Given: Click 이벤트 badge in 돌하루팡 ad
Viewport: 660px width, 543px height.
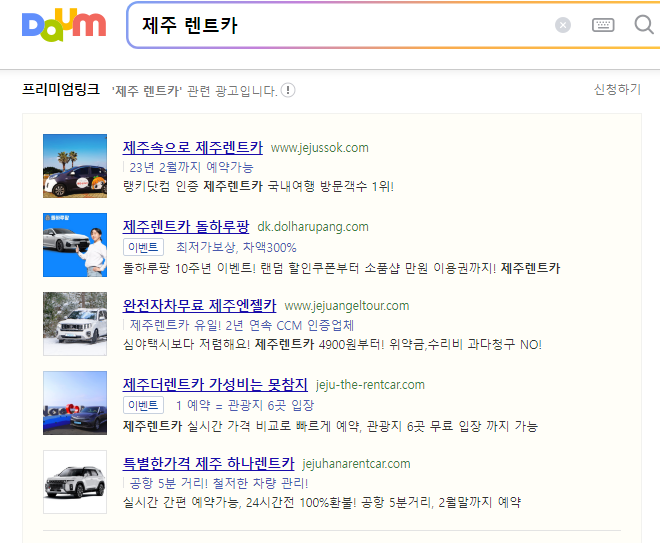Looking at the screenshot, I should tap(143, 247).
